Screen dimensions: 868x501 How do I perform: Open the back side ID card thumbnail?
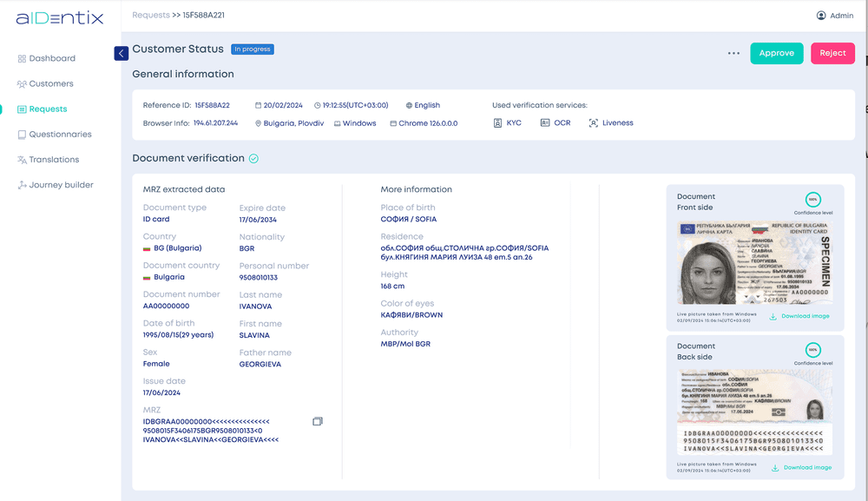(753, 412)
